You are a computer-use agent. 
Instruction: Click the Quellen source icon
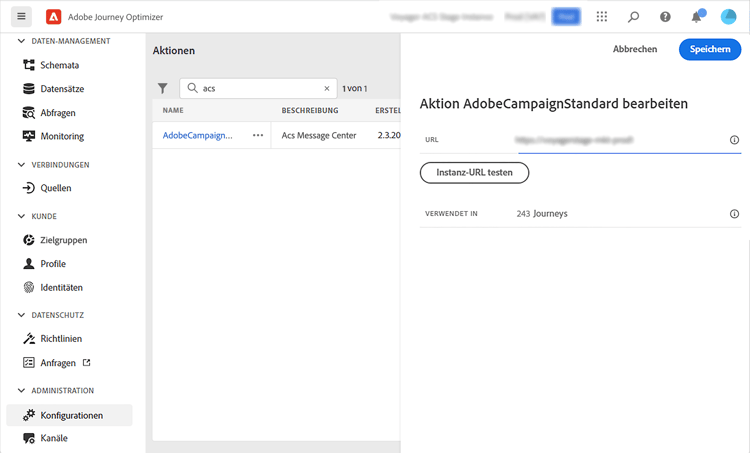[29, 188]
